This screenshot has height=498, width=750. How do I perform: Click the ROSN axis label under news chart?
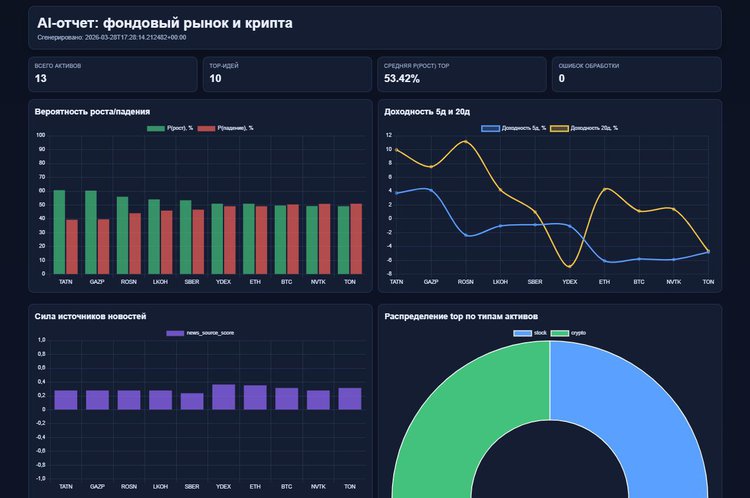click(x=129, y=487)
